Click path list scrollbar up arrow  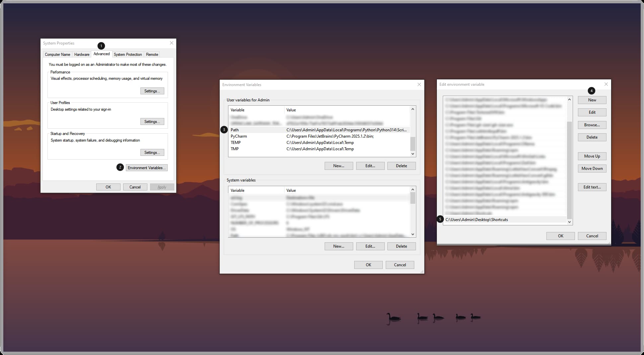point(570,99)
